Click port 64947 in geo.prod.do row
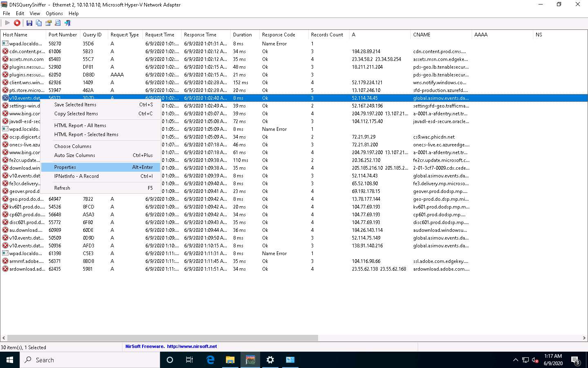Screen dimensions: 588x368 [55, 199]
